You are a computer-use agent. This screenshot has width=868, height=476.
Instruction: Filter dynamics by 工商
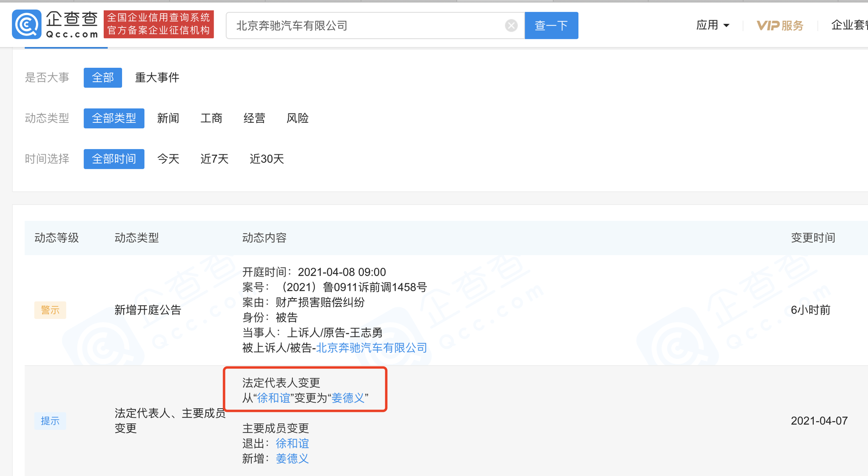tap(211, 118)
